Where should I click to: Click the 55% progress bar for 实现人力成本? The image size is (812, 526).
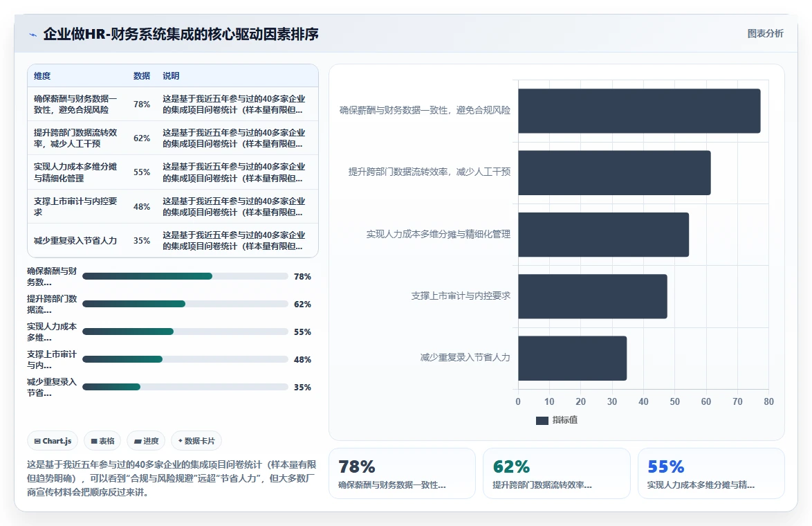click(x=185, y=332)
